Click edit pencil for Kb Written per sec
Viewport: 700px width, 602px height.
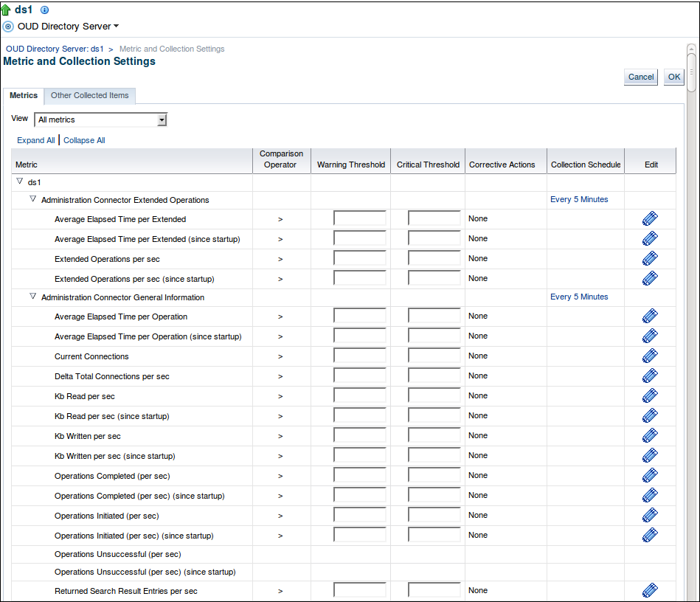pyautogui.click(x=650, y=435)
